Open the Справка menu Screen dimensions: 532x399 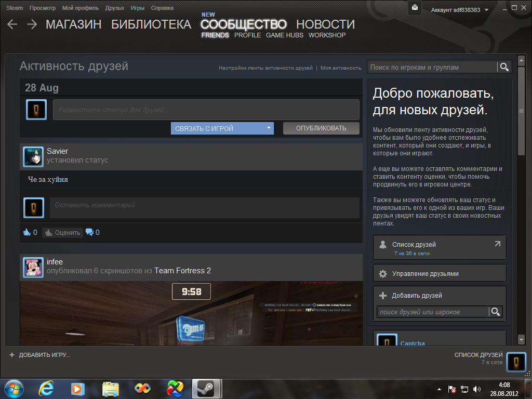pyautogui.click(x=162, y=8)
